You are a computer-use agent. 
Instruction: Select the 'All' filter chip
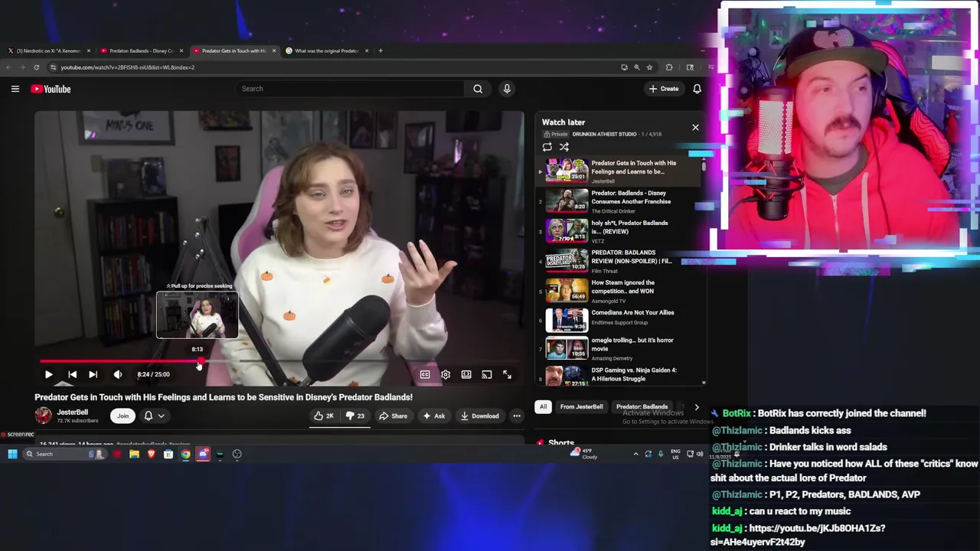tap(543, 406)
